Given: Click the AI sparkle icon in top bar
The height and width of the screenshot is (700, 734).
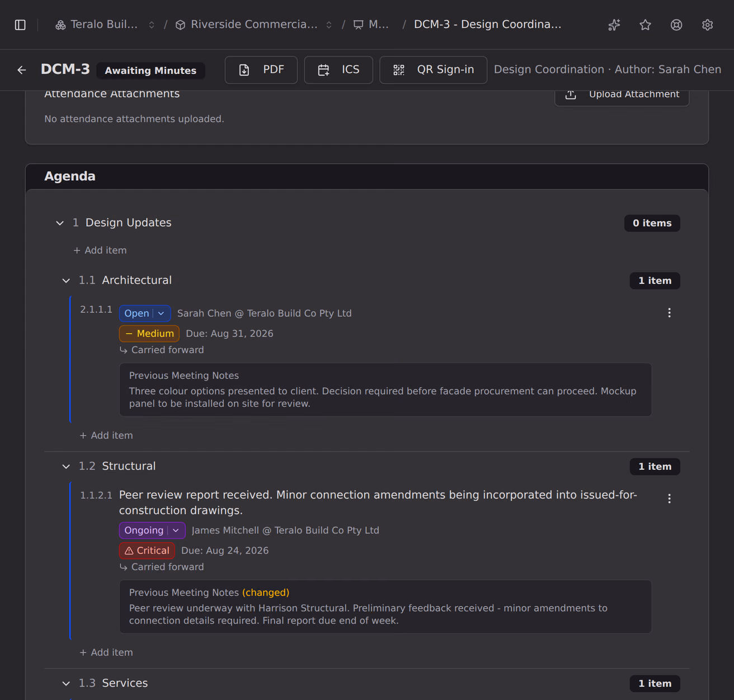Looking at the screenshot, I should [x=614, y=25].
